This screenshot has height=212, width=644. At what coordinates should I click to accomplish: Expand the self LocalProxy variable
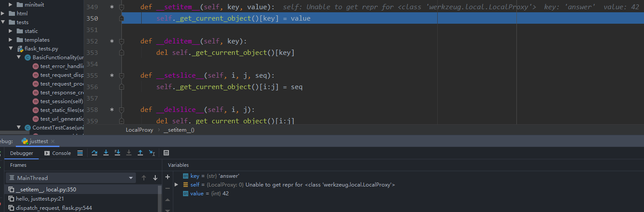176,185
